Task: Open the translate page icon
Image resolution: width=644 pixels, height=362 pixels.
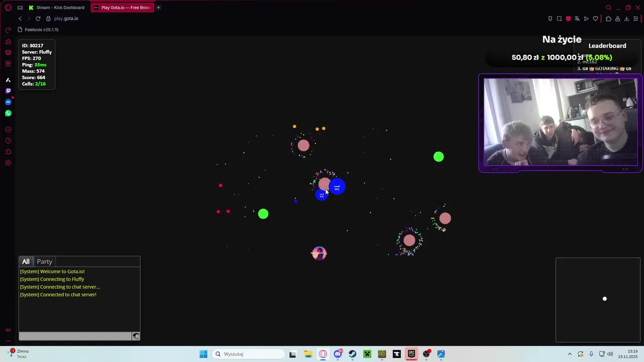Action: click(x=577, y=19)
